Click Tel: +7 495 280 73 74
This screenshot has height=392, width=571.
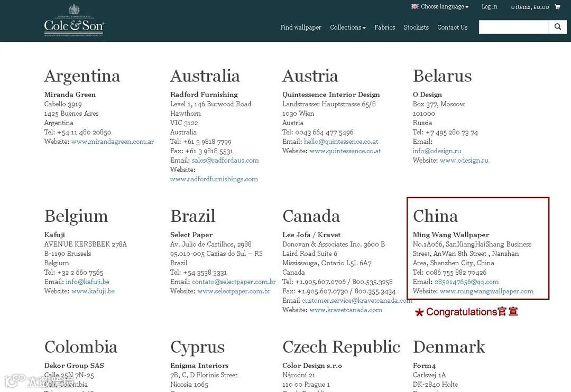click(x=445, y=132)
